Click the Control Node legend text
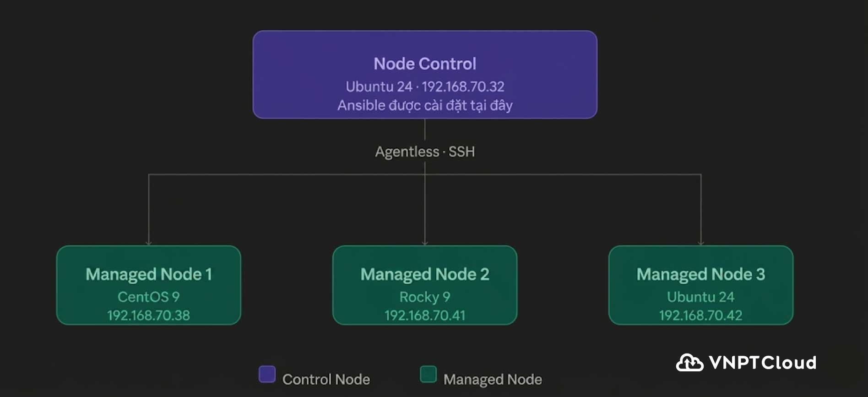The height and width of the screenshot is (397, 868). [326, 379]
